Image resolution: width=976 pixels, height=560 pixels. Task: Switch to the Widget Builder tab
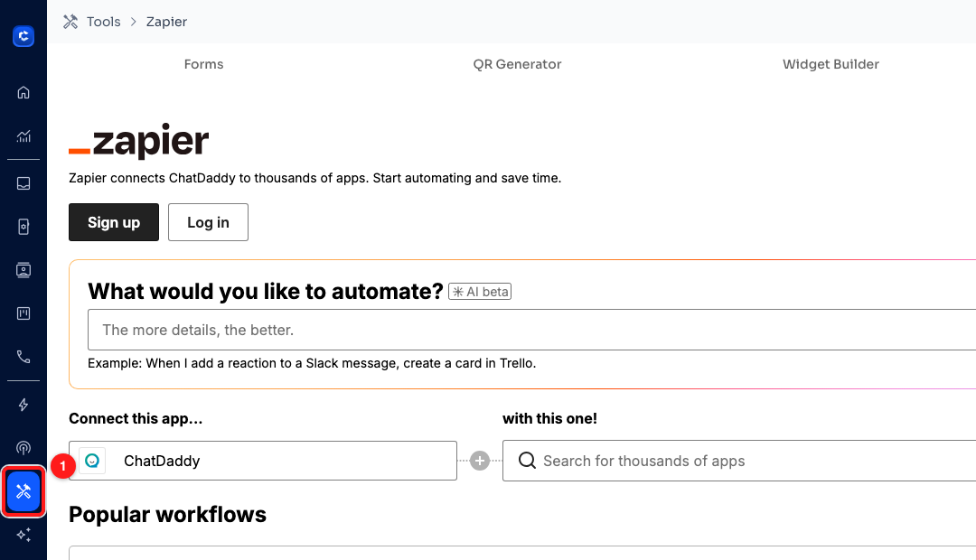[831, 64]
